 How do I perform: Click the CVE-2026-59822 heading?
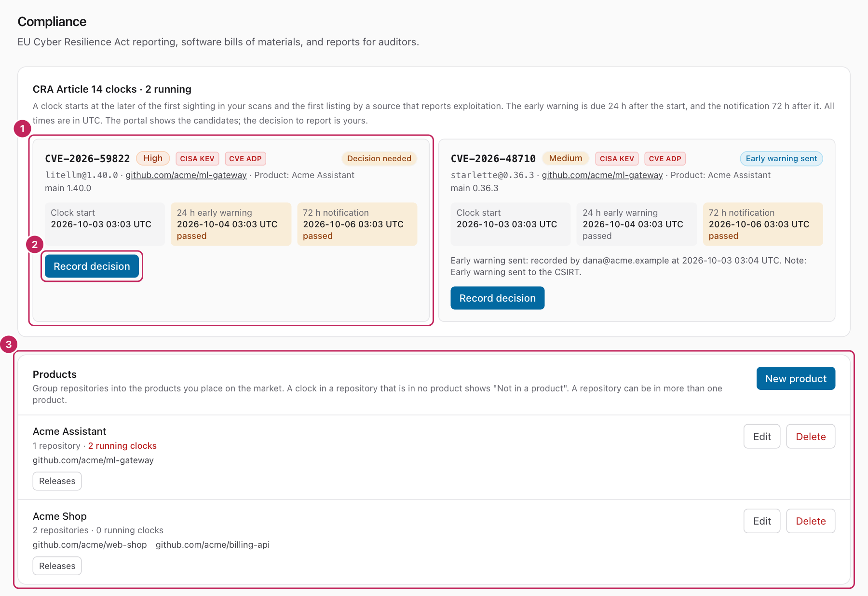(87, 159)
